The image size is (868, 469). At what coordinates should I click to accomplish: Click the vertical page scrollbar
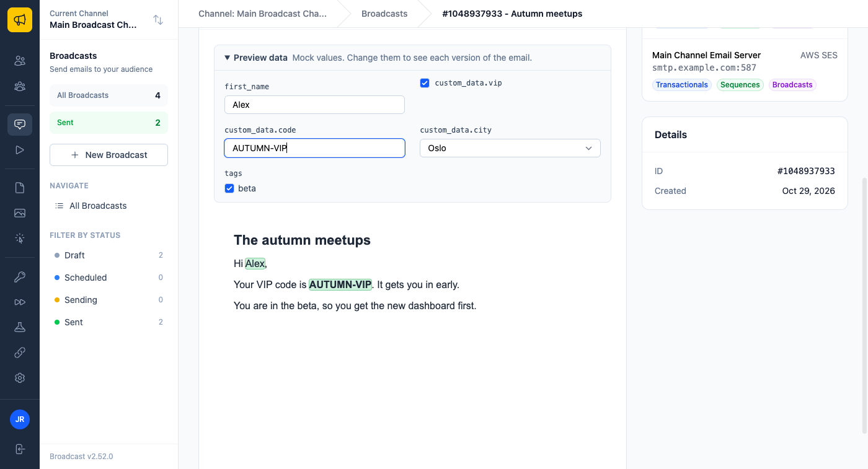tap(864, 306)
